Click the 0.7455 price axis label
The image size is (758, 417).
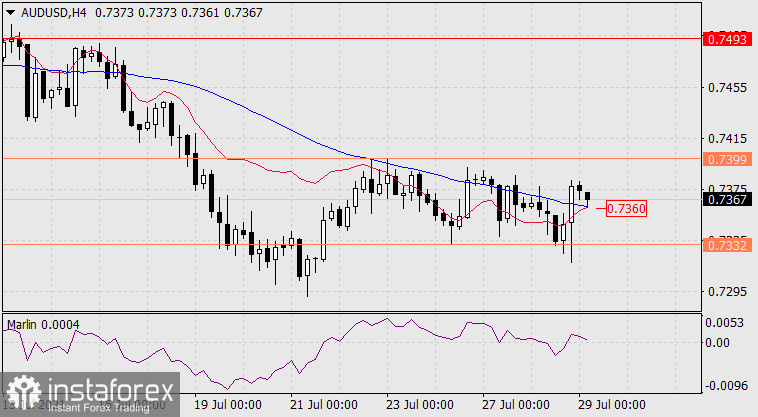pyautogui.click(x=725, y=88)
